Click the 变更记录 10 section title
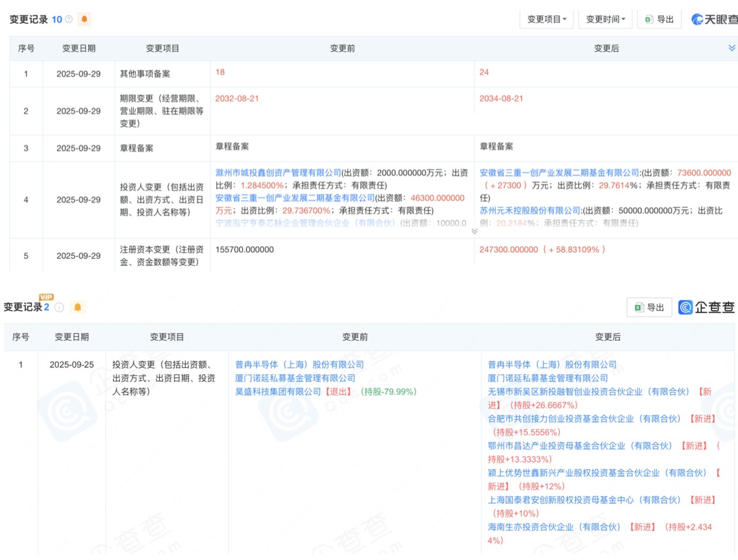This screenshot has height=560, width=738. (36, 19)
